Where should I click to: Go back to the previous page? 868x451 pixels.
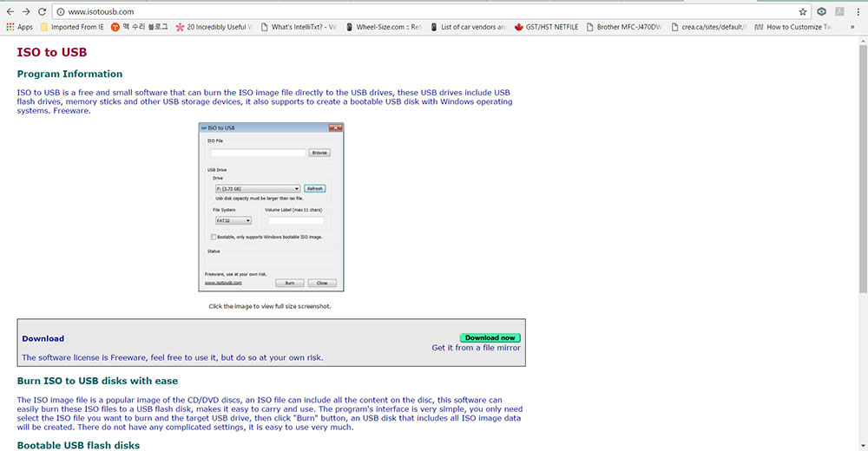click(10, 11)
